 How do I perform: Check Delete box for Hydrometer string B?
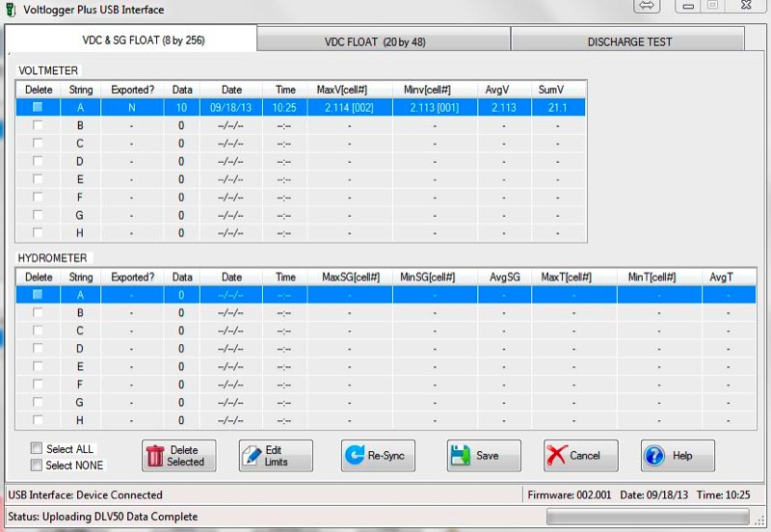coord(39,312)
